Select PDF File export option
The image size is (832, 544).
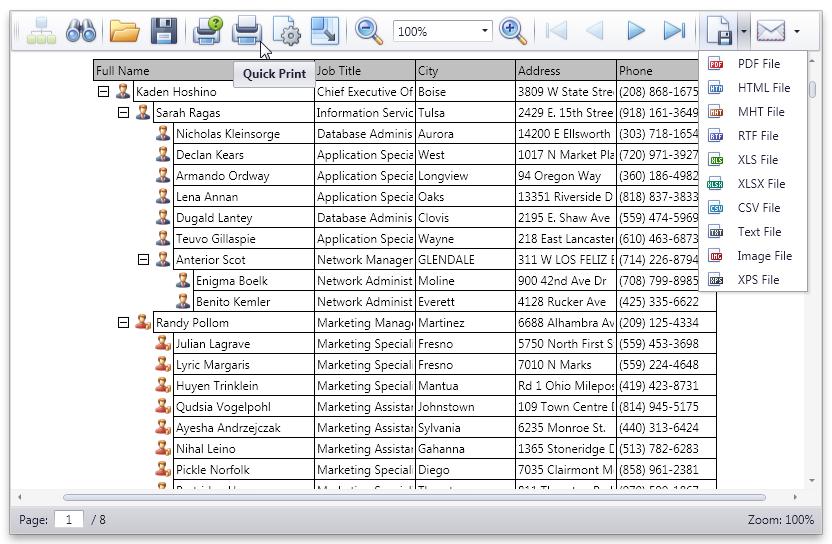point(758,64)
